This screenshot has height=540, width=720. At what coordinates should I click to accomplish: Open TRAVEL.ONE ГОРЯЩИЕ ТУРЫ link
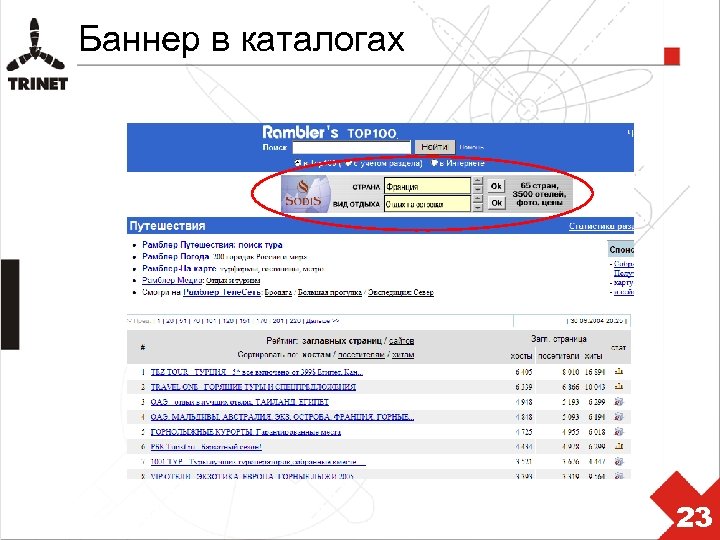253,387
